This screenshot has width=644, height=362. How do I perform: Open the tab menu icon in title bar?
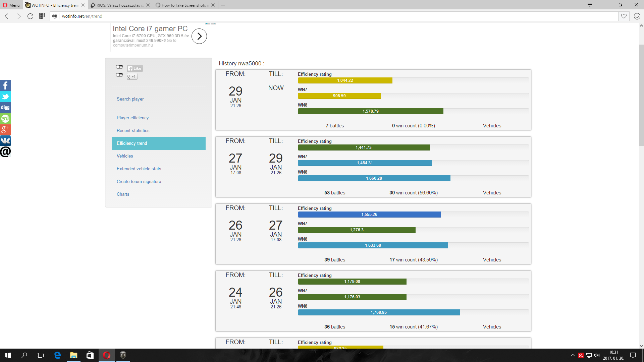[x=590, y=5]
